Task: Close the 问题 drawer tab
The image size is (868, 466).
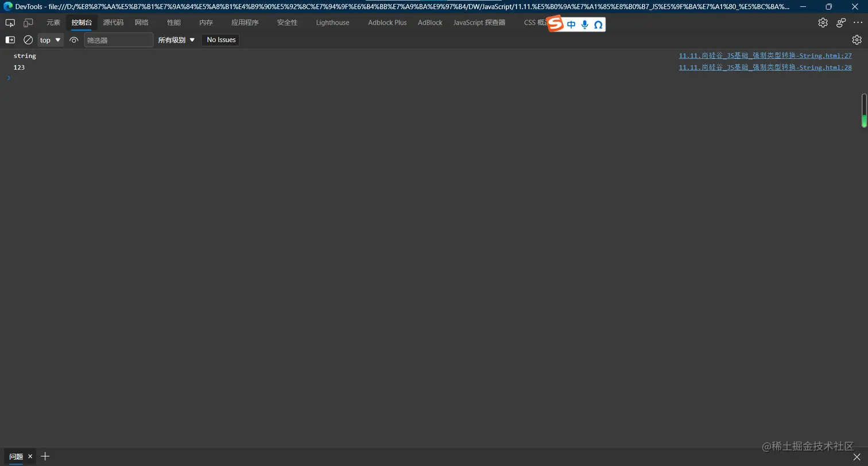Action: 30,456
